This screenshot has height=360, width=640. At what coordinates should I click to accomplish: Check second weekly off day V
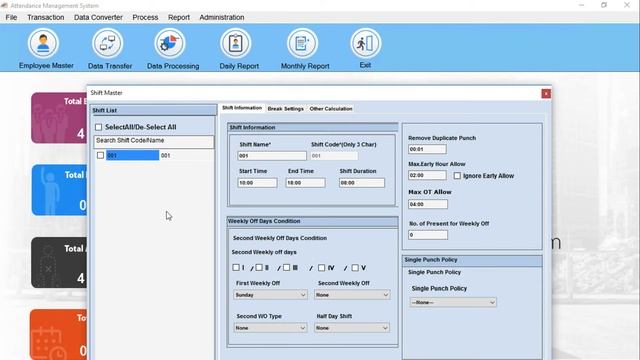click(355, 268)
